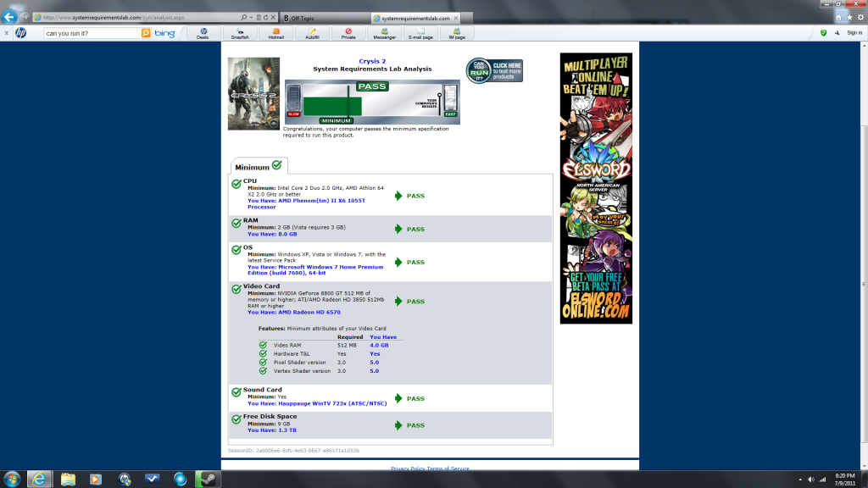This screenshot has height=488, width=868.
Task: Click the E-mail page toolbar button
Action: [x=420, y=34]
